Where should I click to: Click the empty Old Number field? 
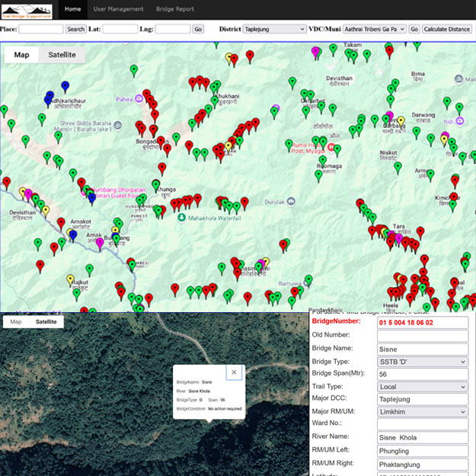[423, 336]
